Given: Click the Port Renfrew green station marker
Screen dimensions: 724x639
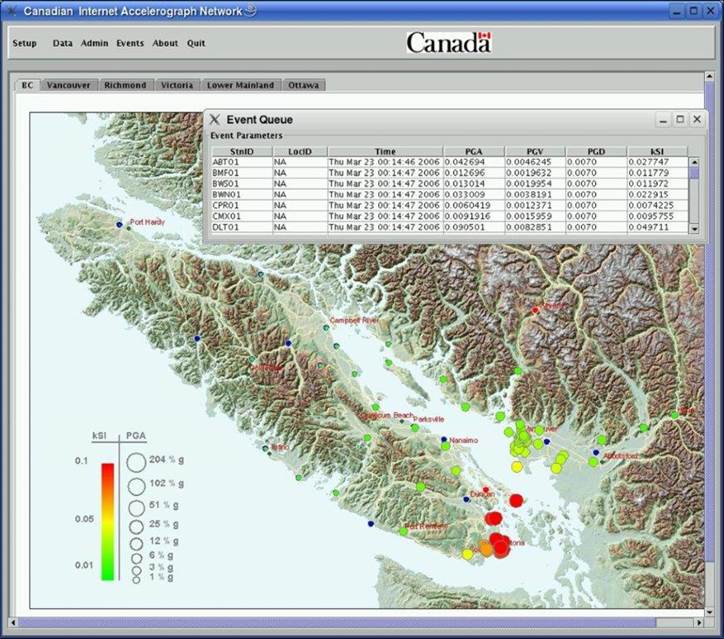Looking at the screenshot, I should click(404, 531).
